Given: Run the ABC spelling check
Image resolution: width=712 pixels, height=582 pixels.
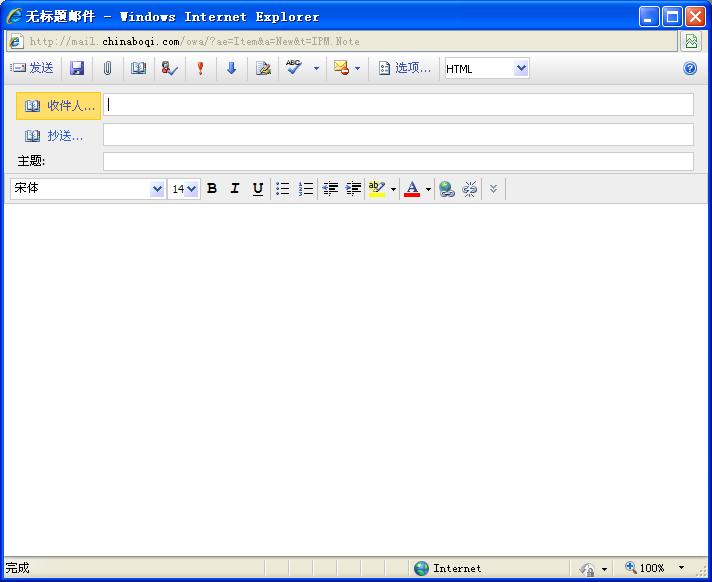Looking at the screenshot, I should pos(294,68).
